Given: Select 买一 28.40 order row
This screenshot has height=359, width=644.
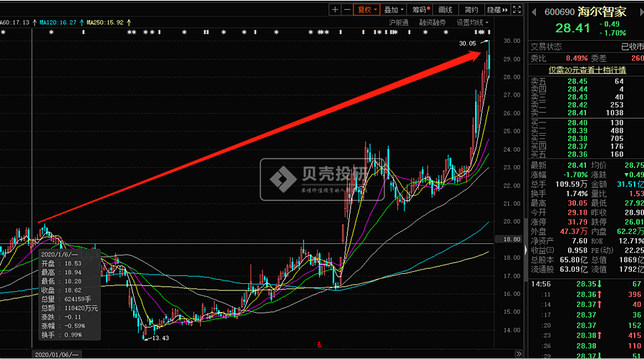Looking at the screenshot, I should 586,123.
